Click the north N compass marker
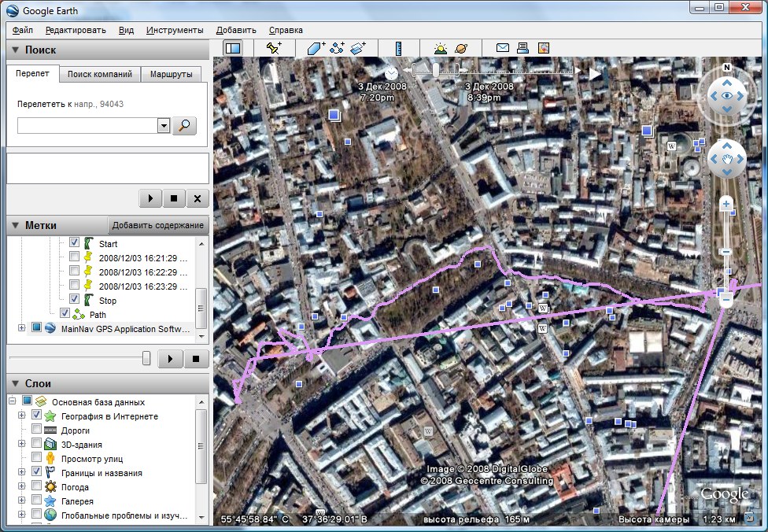Screen dimensions: 768x532 (x=727, y=67)
